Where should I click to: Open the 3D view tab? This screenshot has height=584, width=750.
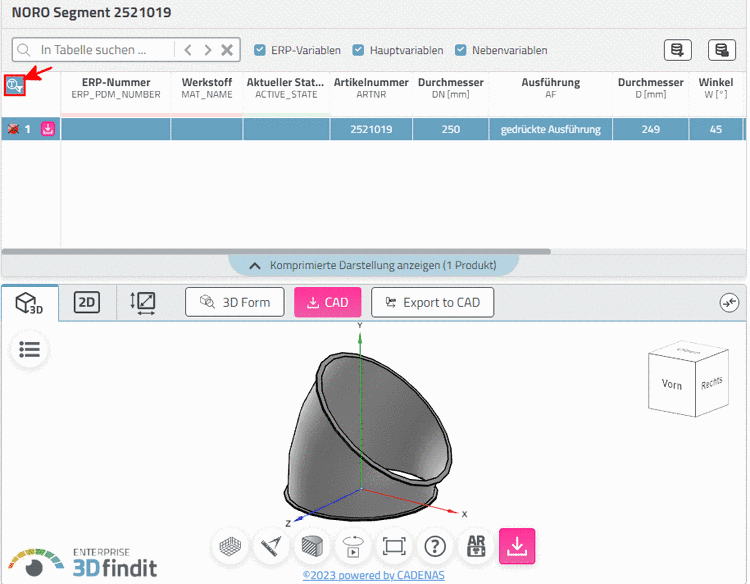29,303
